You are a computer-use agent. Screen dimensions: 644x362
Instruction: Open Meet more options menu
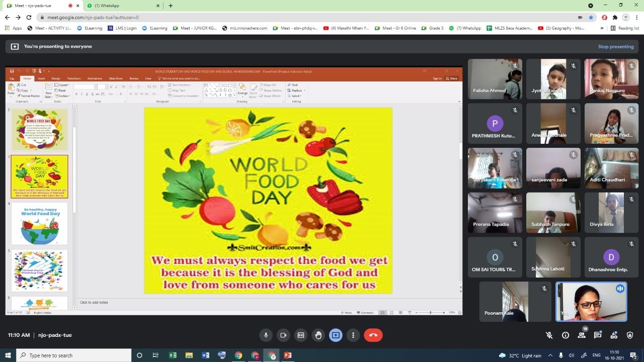(x=353, y=335)
